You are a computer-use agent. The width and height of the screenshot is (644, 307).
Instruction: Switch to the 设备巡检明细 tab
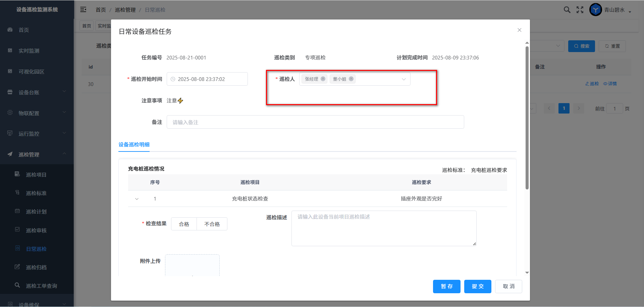[134, 145]
